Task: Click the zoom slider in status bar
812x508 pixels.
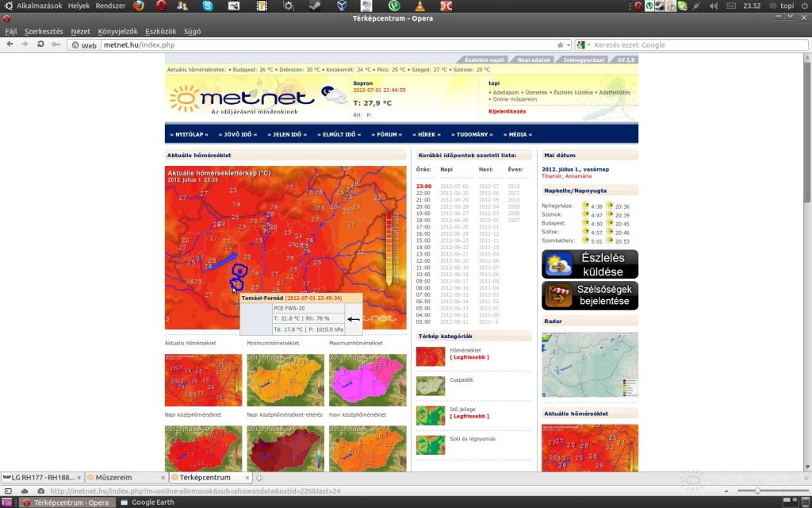Action: [x=757, y=491]
